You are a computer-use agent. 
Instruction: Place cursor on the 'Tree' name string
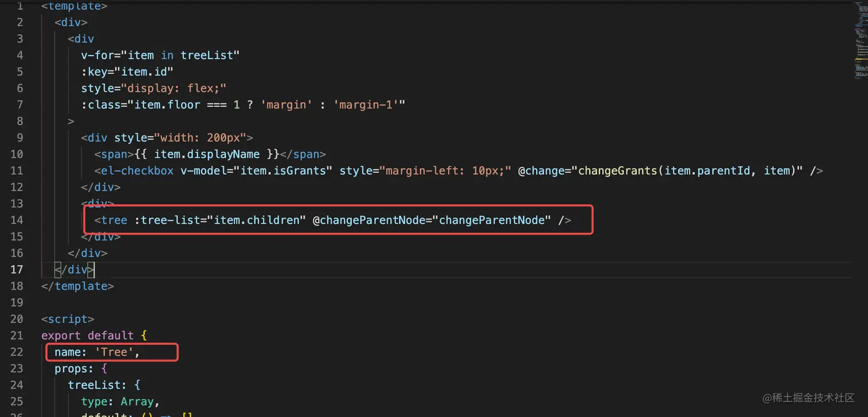point(114,352)
